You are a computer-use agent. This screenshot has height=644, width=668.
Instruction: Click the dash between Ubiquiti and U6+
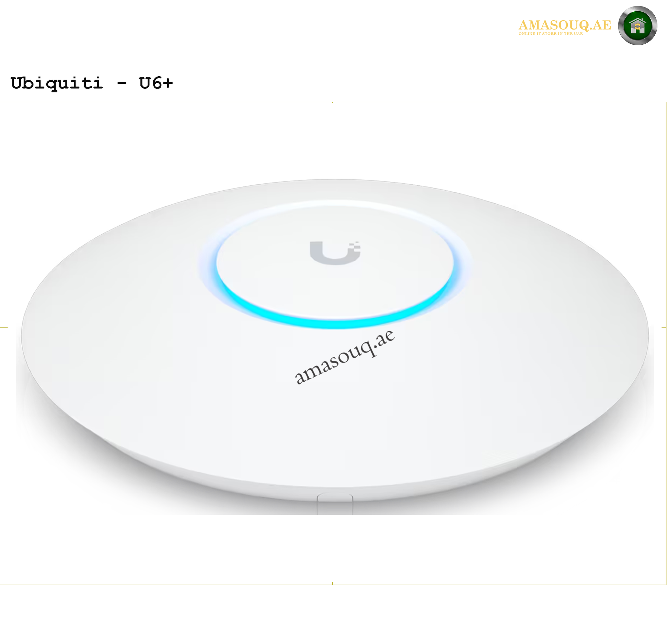coord(121,83)
